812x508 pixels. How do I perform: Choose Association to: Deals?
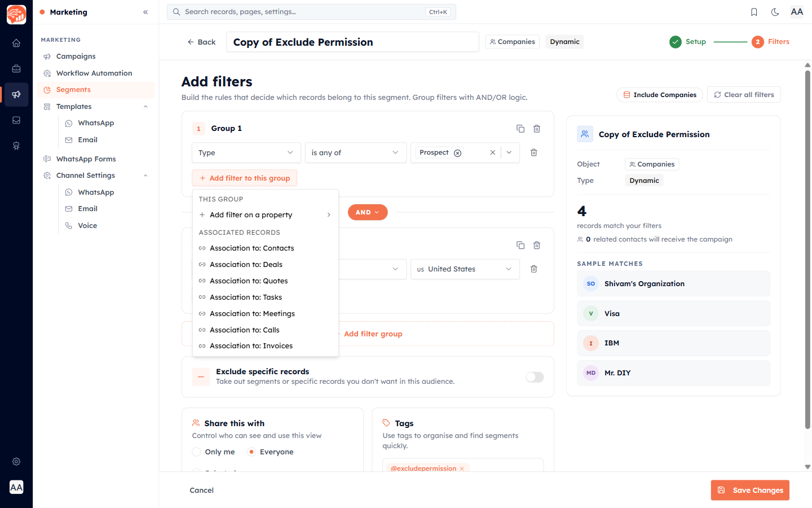265,265
